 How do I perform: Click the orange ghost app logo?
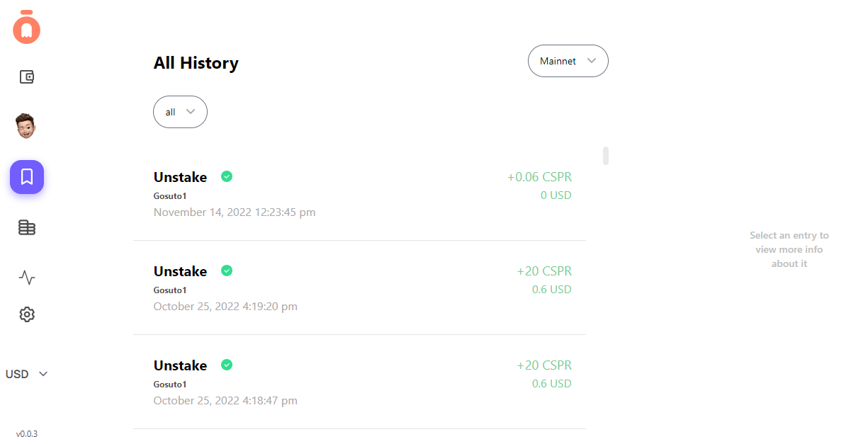27,27
